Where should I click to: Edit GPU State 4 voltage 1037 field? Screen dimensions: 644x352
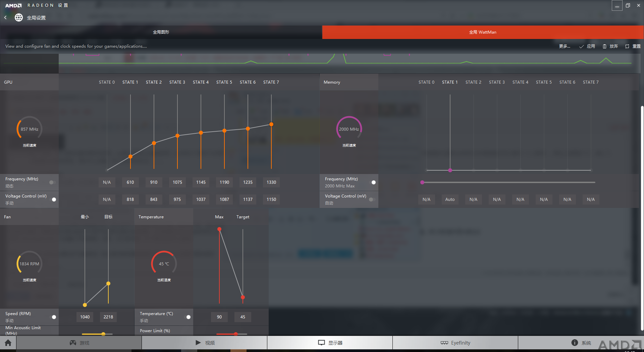point(201,200)
